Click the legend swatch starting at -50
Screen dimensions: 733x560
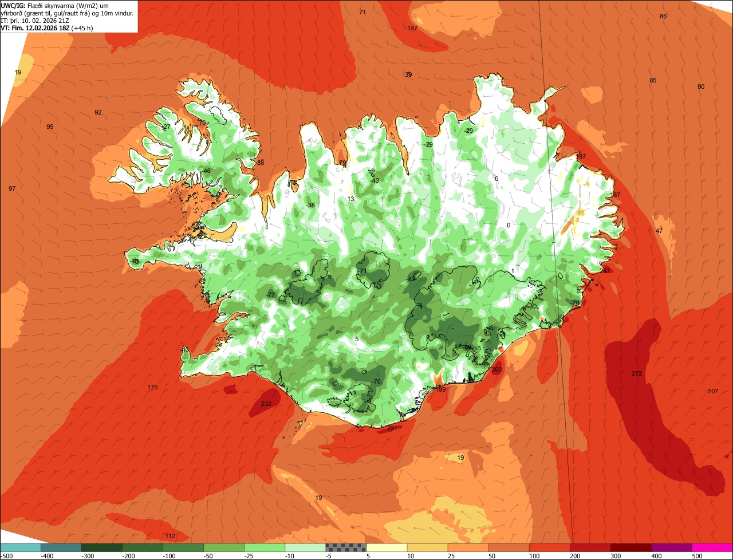point(224,547)
